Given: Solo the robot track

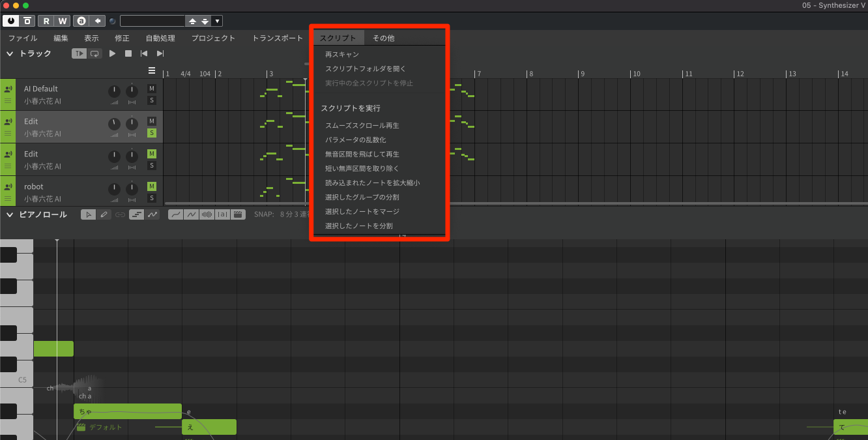Looking at the screenshot, I should coord(152,198).
